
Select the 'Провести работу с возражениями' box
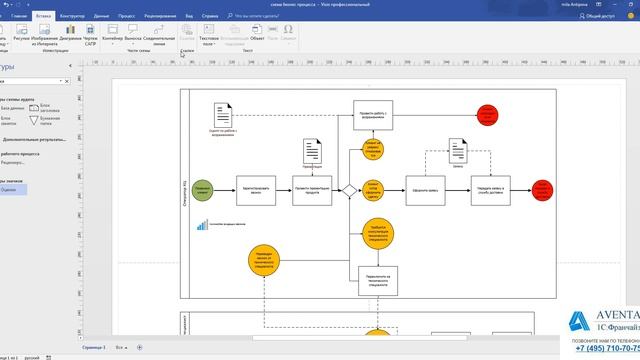click(373, 115)
